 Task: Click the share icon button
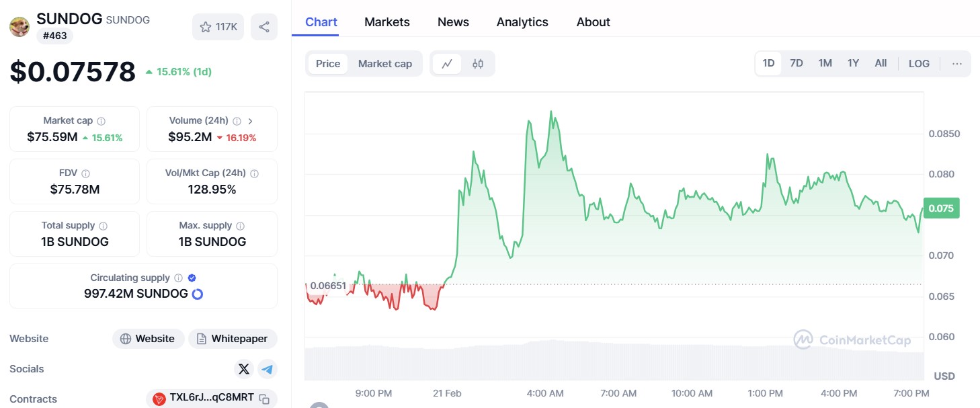point(264,27)
